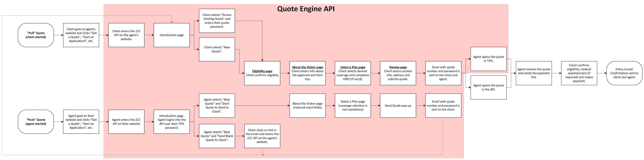Click the underlined About the Visitor page box
Viewport: 644px width, 160px height.
tap(307, 73)
